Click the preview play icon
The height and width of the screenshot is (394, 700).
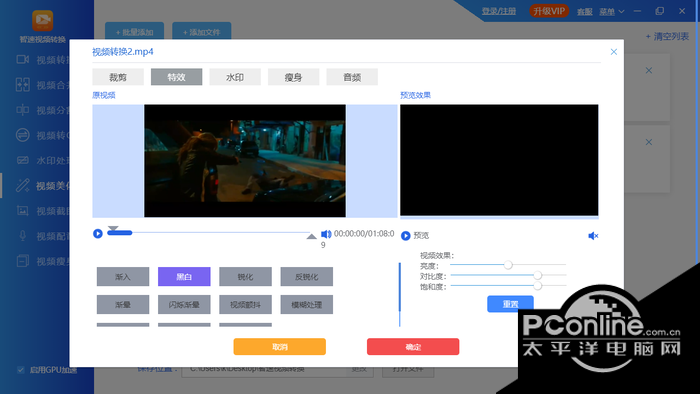pyautogui.click(x=405, y=236)
